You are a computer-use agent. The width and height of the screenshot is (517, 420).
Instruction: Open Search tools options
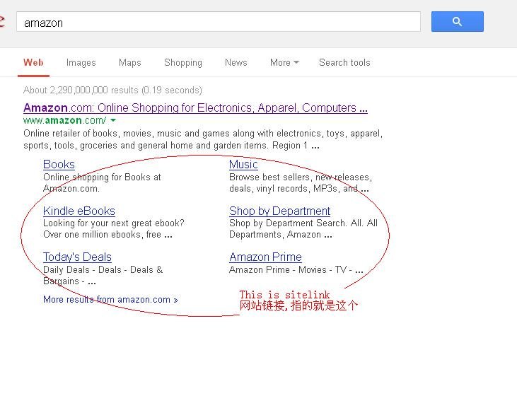tap(344, 62)
